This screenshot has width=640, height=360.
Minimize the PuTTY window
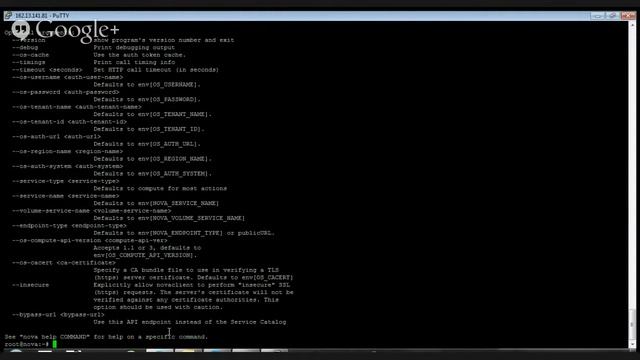(598, 16)
